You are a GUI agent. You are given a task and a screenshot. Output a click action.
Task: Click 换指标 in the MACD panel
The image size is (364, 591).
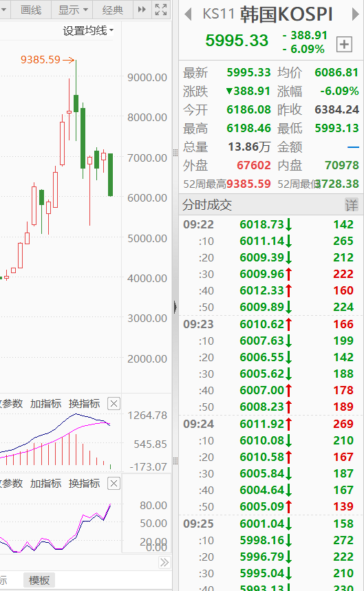(x=84, y=404)
